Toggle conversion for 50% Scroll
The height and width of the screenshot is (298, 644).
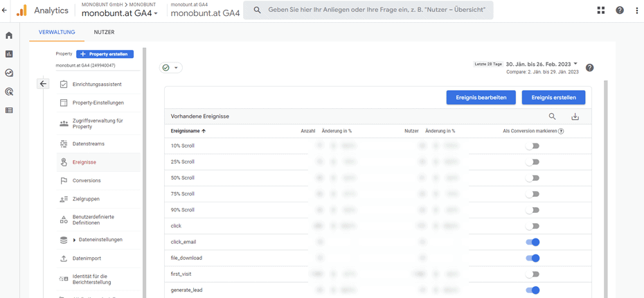533,178
